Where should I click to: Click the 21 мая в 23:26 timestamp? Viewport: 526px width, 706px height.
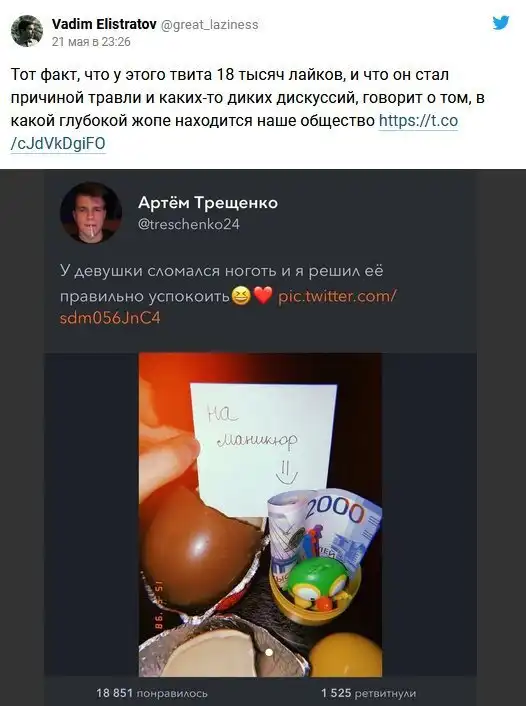(x=91, y=42)
